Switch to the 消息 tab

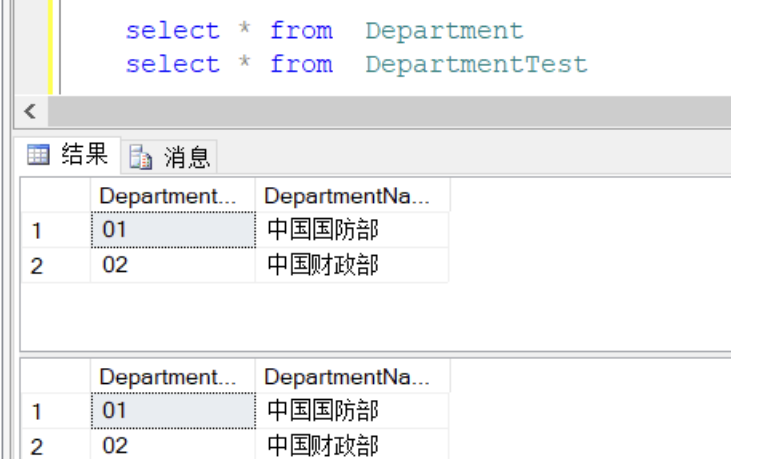[184, 157]
